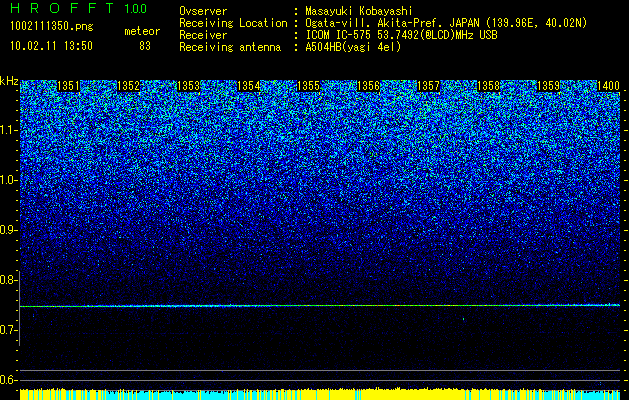The image size is (629, 400).
Task: Click the yellow signal level strip at bottom
Action: coord(320,394)
